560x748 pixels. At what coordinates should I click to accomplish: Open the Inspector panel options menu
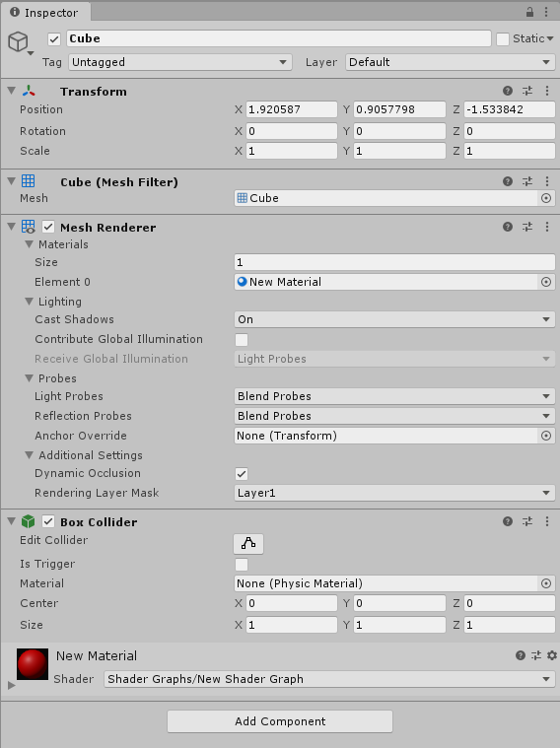[x=547, y=13]
